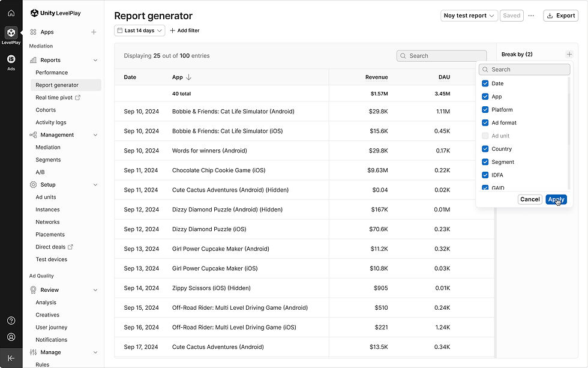This screenshot has width=588, height=368.
Task: Open Real time pivot external link icon
Action: [x=77, y=97]
